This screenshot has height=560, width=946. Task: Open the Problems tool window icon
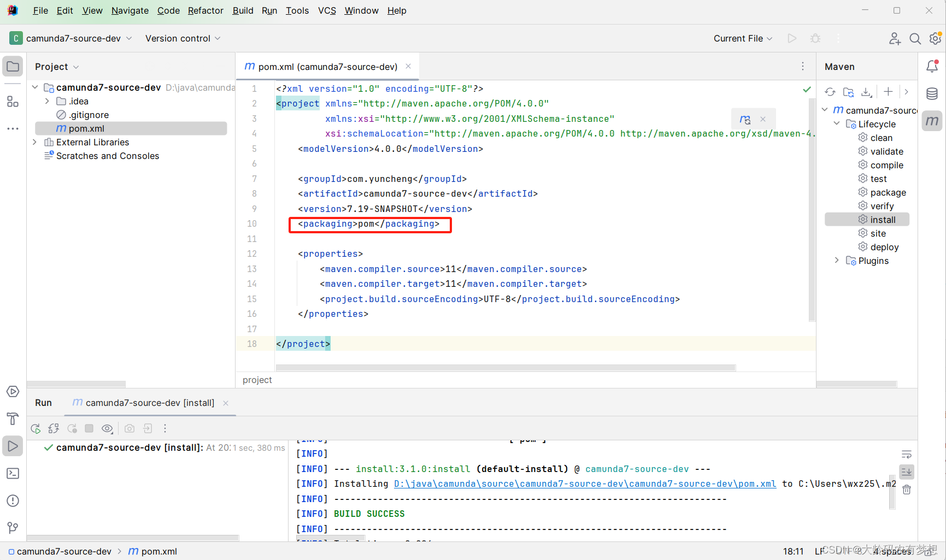pyautogui.click(x=13, y=501)
